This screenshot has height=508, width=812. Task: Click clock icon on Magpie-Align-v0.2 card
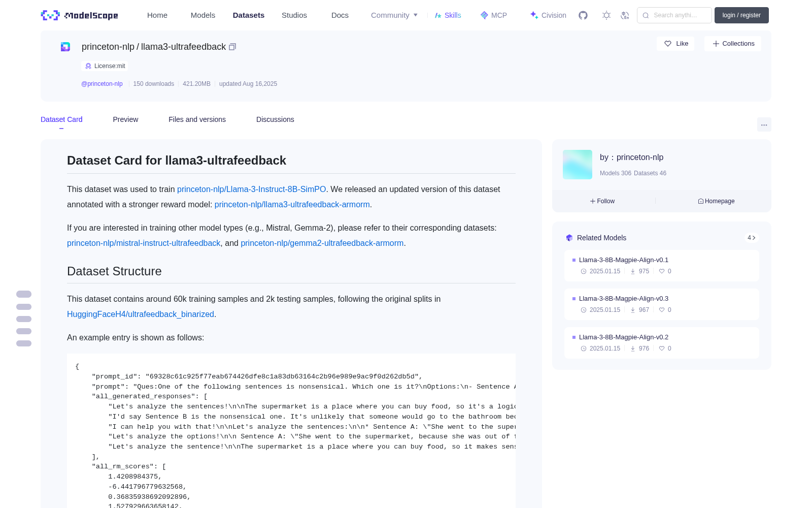point(584,348)
